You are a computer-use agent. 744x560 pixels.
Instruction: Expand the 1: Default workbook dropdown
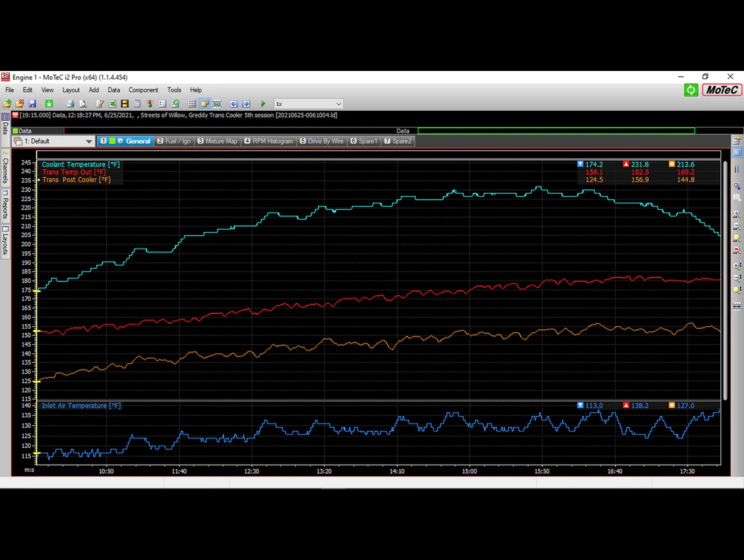tap(89, 141)
